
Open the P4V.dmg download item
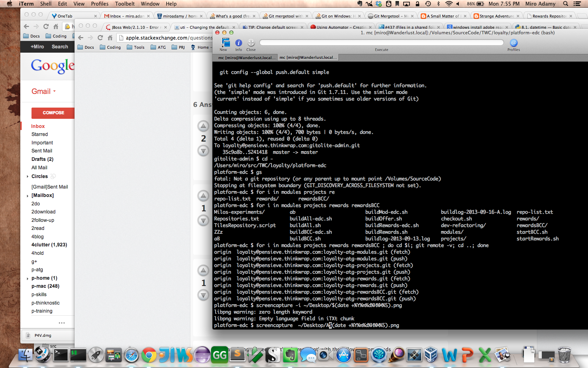[43, 335]
